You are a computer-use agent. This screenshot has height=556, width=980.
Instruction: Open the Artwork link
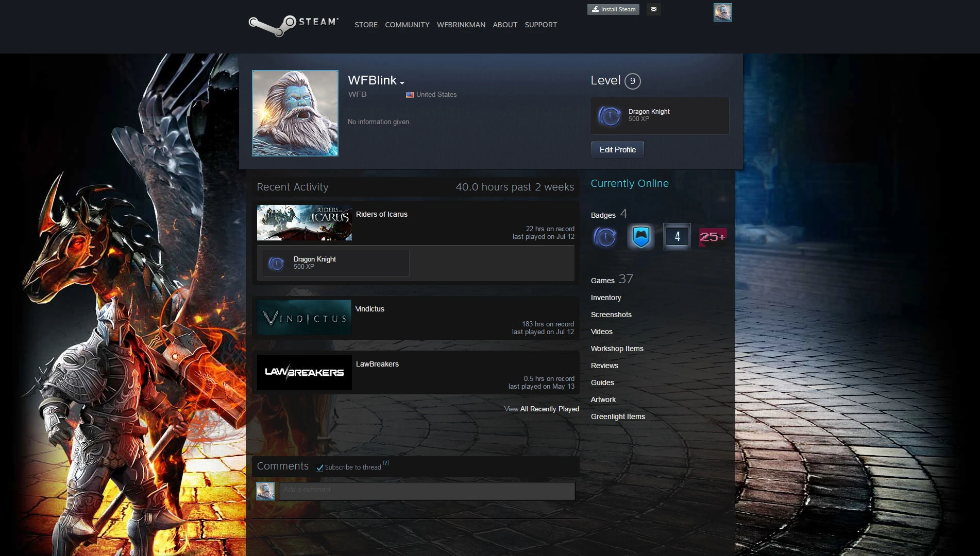603,399
